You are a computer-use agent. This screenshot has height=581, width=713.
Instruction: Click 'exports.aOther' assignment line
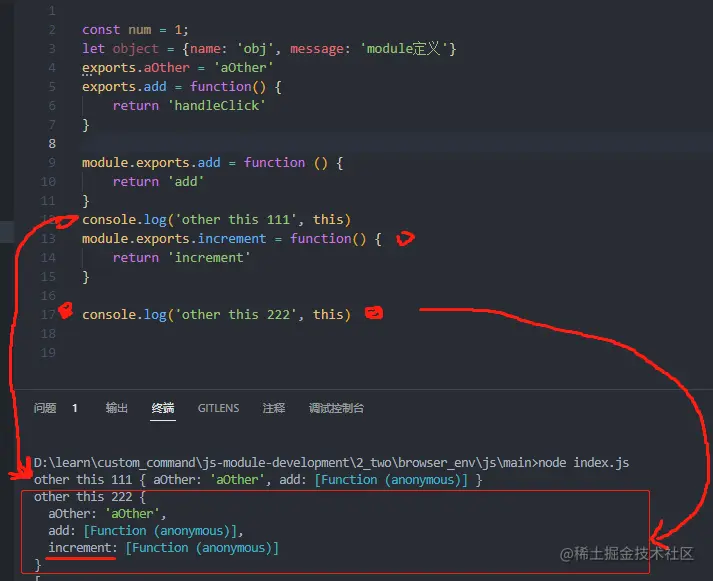coord(178,67)
